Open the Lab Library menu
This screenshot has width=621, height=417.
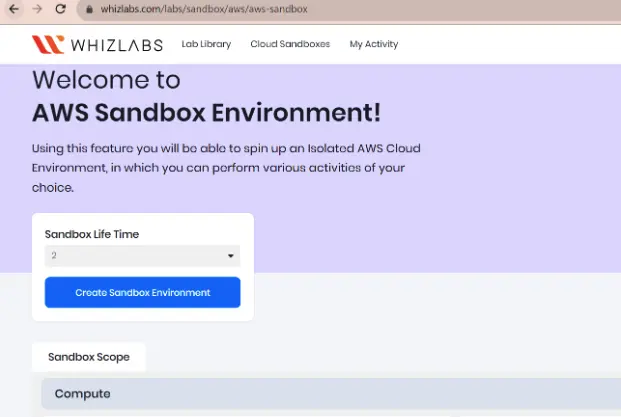click(206, 44)
